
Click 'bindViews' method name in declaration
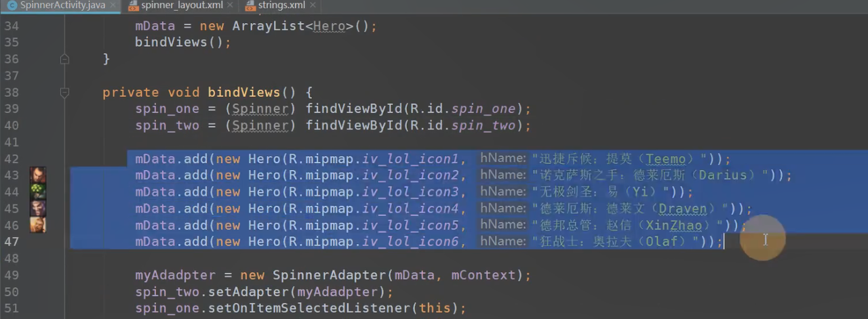pyautogui.click(x=244, y=92)
